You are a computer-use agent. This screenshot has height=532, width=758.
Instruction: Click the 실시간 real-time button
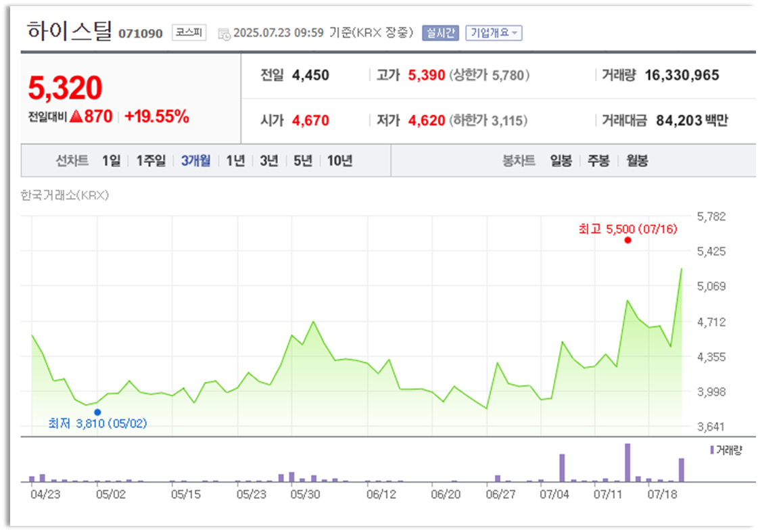pyautogui.click(x=440, y=33)
